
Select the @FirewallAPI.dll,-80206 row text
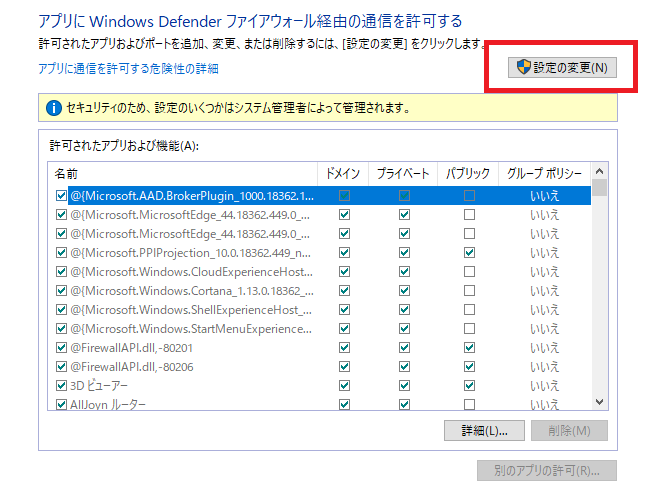click(132, 367)
